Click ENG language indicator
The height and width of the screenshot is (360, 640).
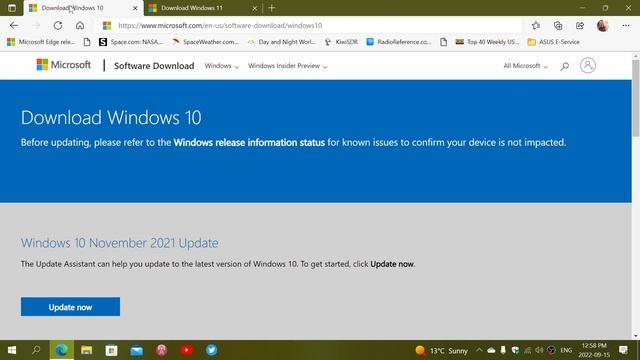[x=566, y=350]
